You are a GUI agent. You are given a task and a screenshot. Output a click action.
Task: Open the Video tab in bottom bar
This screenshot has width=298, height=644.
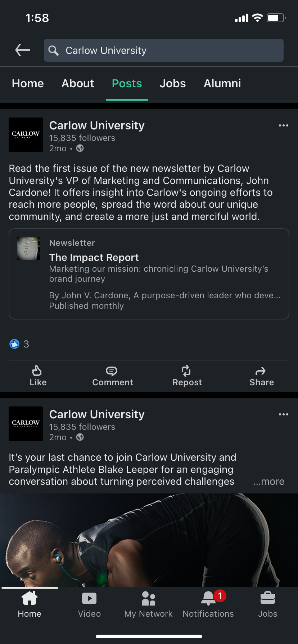point(89,605)
